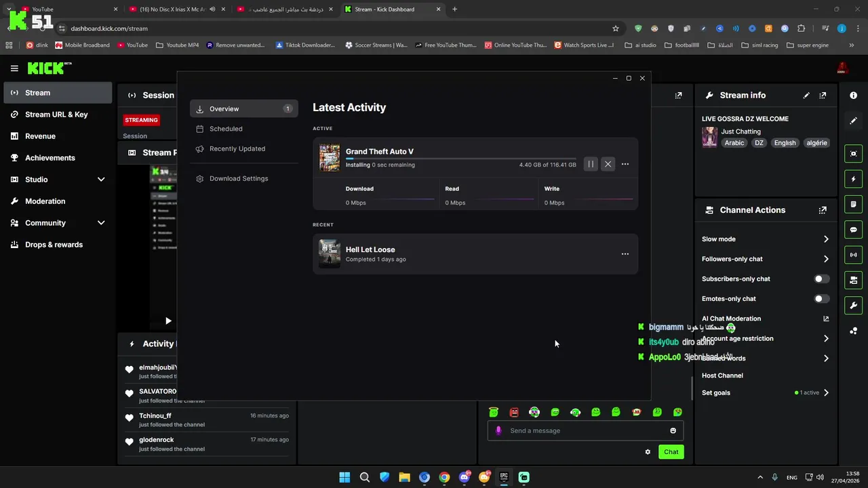Open the ai studio bookmark folder
This screenshot has height=488, width=868.
pos(639,45)
